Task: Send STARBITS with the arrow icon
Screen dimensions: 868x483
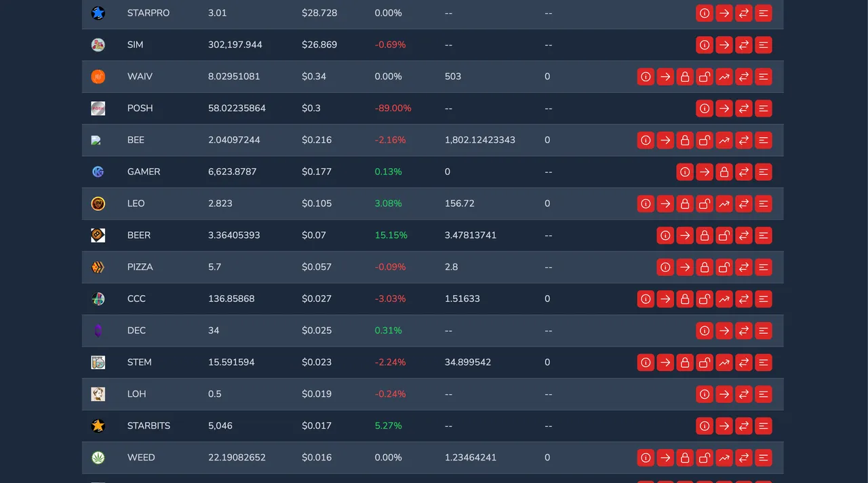Action: pyautogui.click(x=724, y=426)
